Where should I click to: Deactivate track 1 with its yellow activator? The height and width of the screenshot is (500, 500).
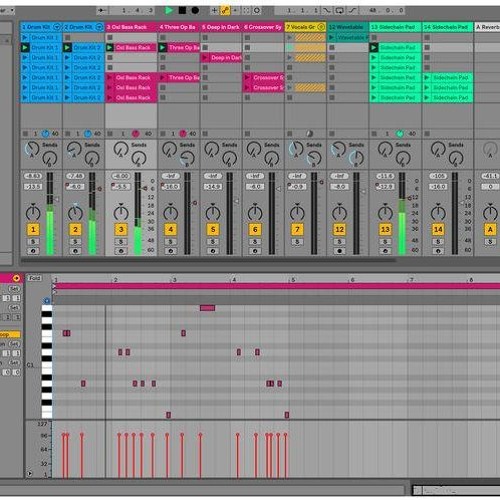tap(33, 229)
